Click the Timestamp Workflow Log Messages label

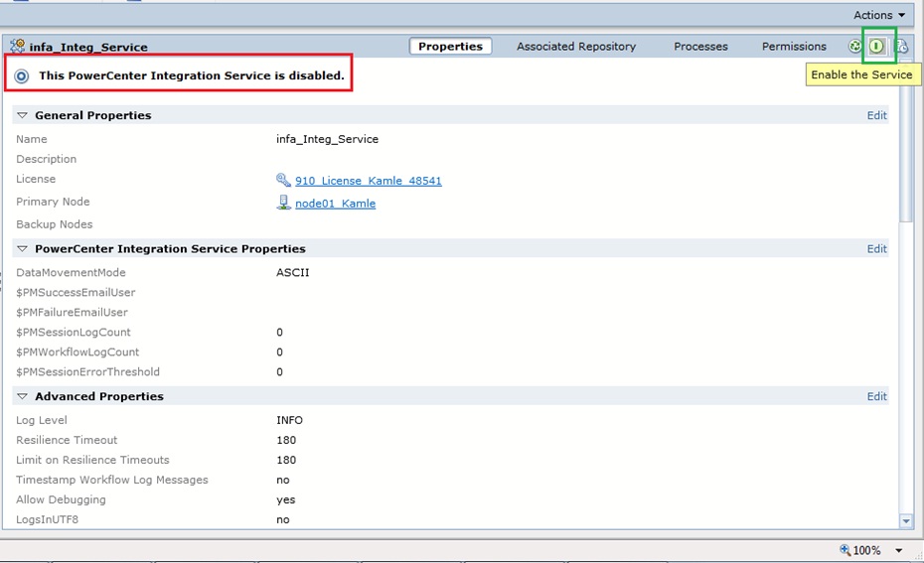[x=112, y=480]
